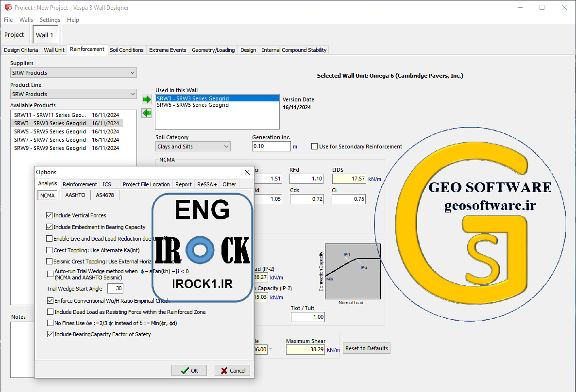
Task: Click Cancel in Options dialog
Action: click(x=233, y=370)
